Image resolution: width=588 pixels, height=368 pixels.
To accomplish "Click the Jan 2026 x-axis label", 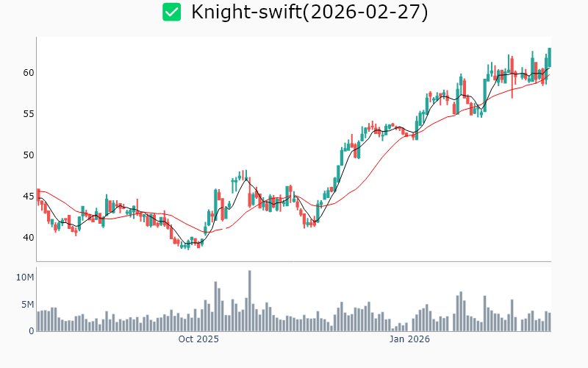I will tap(409, 339).
